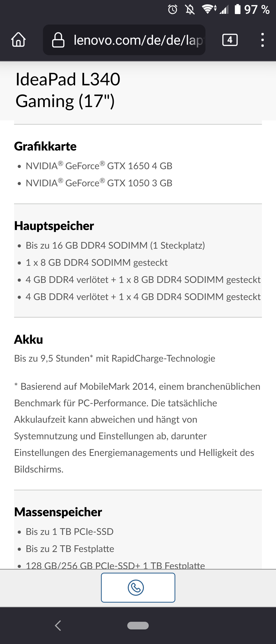276x644 pixels.
Task: Tap the lenovo.com URL address field
Action: point(138,40)
